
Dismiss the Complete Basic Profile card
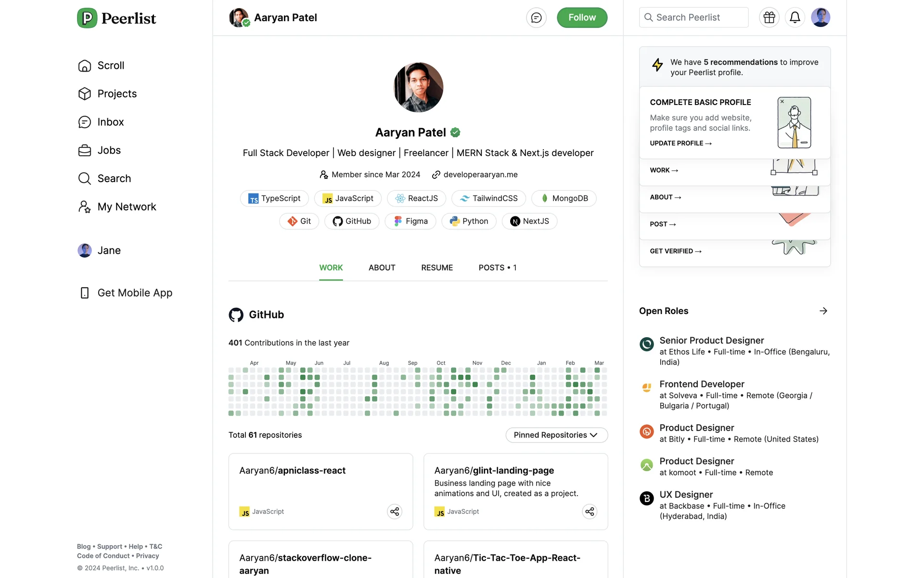782,102
